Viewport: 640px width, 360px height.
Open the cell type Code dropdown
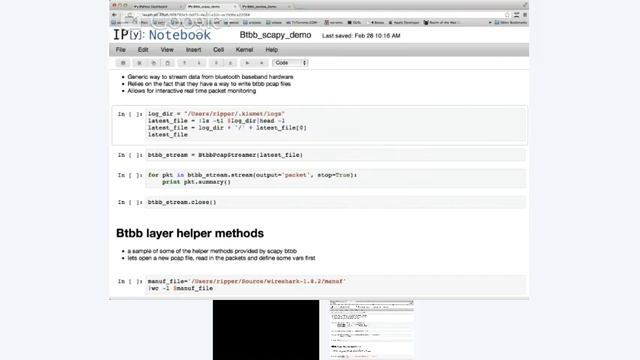(x=290, y=63)
